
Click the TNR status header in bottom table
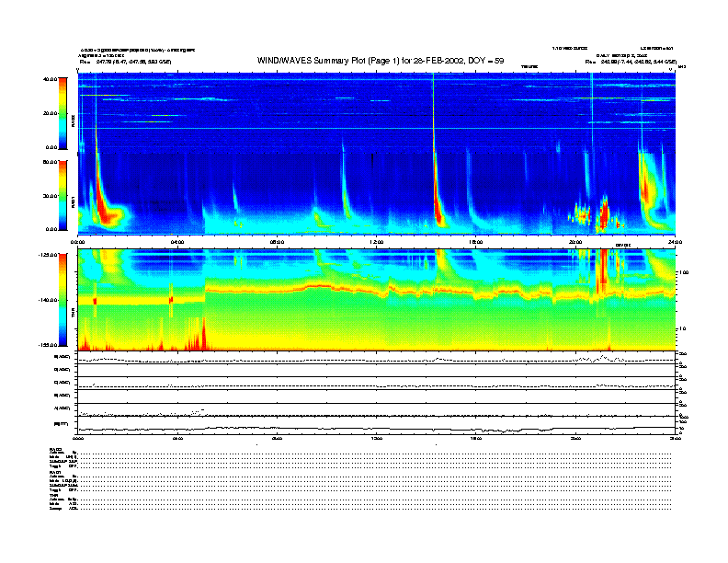tap(54, 495)
